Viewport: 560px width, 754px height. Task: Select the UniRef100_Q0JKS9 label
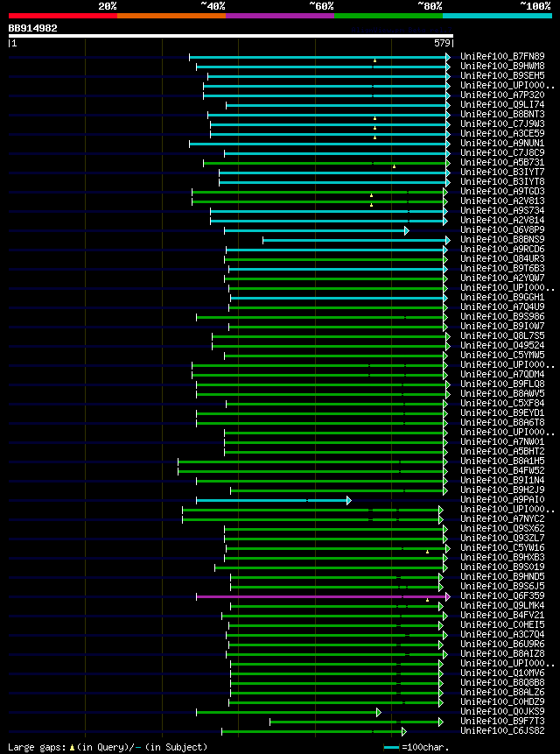pos(502,711)
